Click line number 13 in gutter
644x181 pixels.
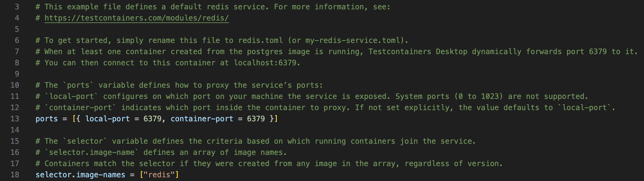pyautogui.click(x=15, y=119)
